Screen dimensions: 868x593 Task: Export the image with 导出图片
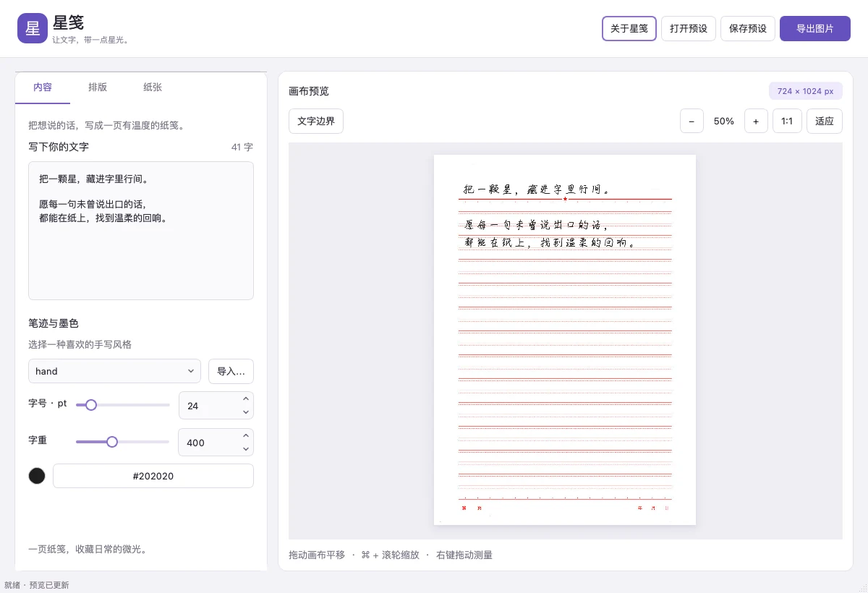(815, 29)
